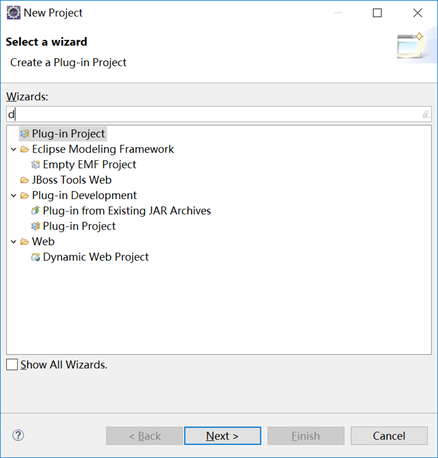Select Plug-in Project under Plug-in Development
The image size is (438, 458).
[79, 226]
